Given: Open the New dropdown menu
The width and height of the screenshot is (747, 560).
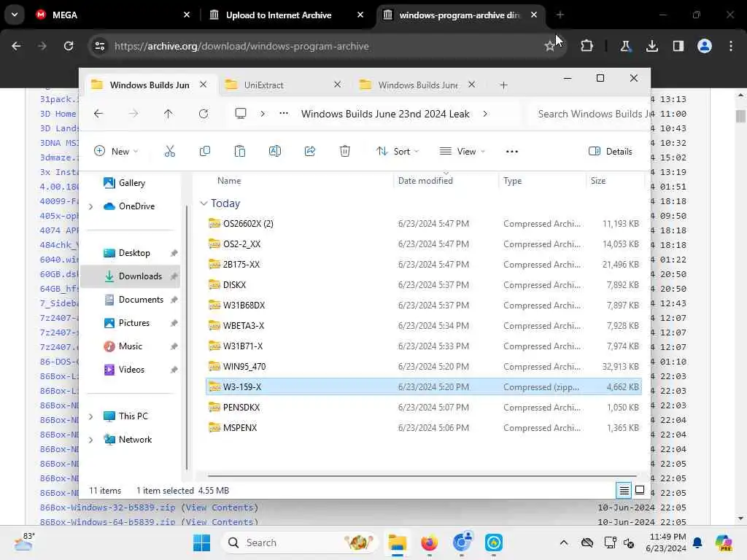Looking at the screenshot, I should 116,152.
